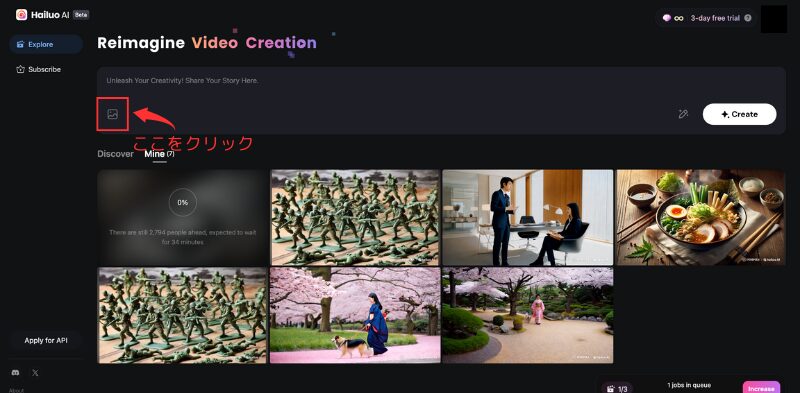Click the magic wand prompt enhance icon

pos(683,114)
